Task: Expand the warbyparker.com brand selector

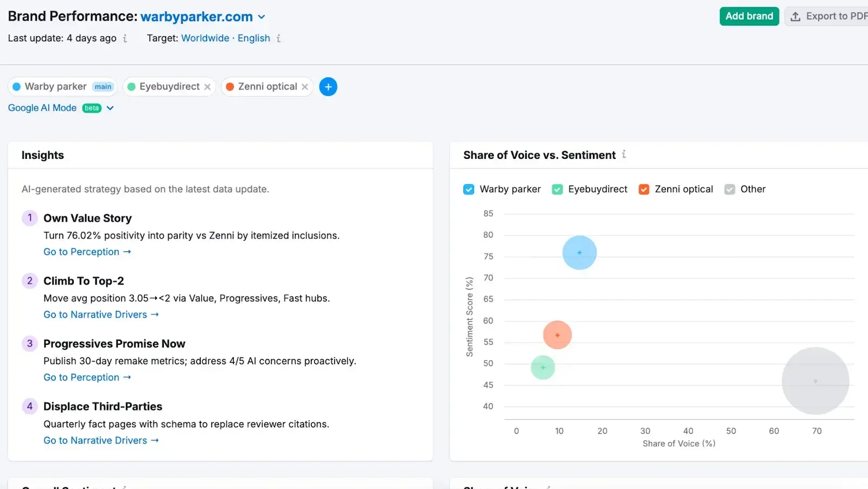Action: pos(262,17)
